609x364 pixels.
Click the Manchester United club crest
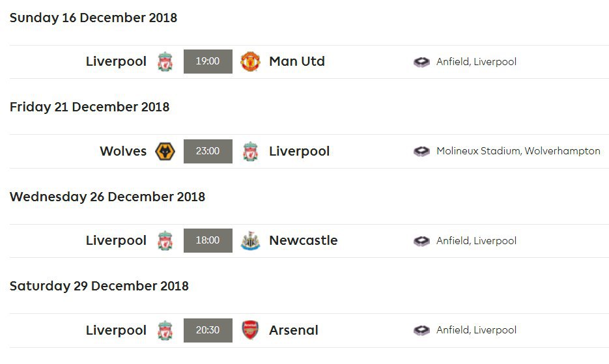click(250, 61)
